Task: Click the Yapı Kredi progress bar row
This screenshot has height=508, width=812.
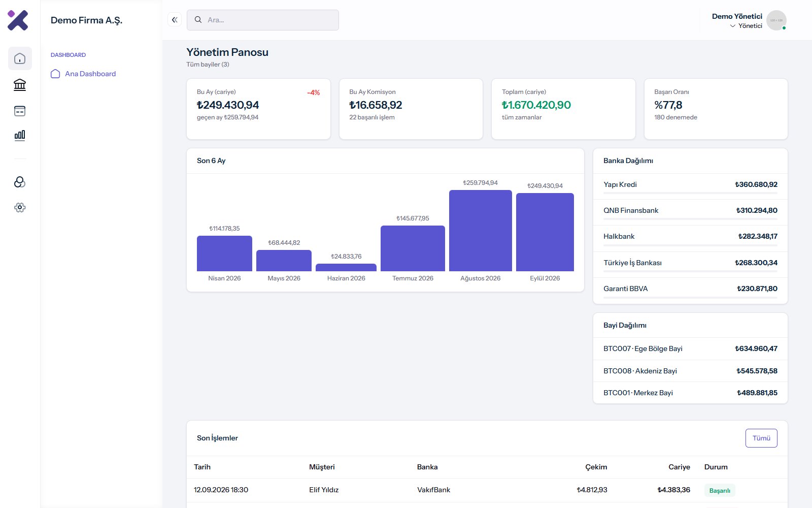Action: 690,186
